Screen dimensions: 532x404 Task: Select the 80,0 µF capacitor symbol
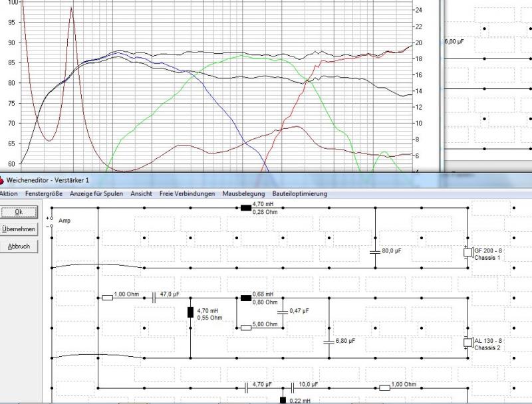375,252
